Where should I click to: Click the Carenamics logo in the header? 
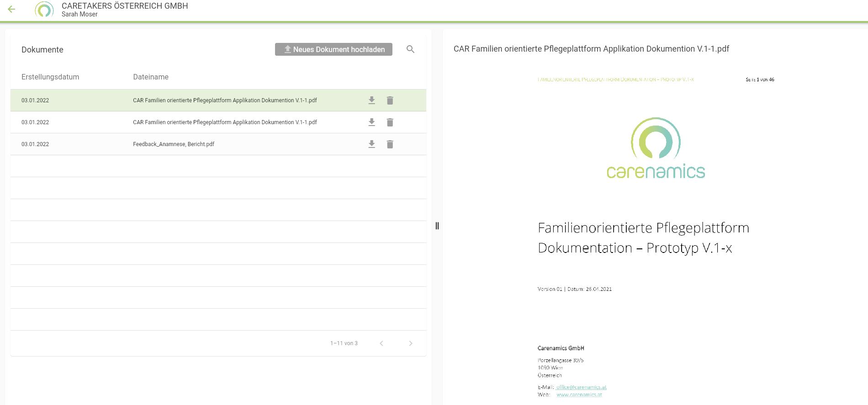click(44, 10)
